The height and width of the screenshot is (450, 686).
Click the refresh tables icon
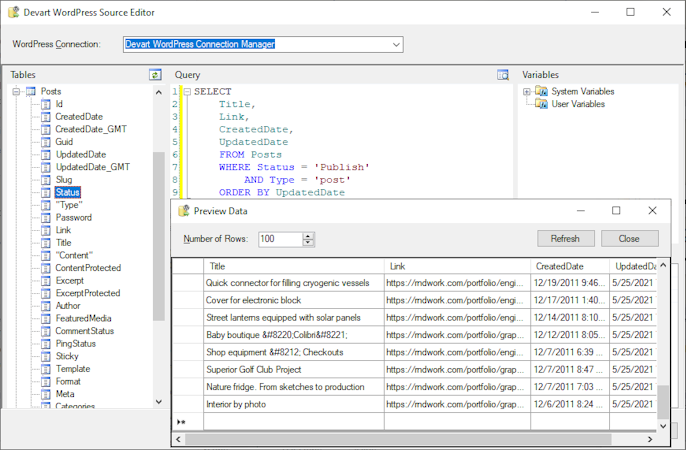[155, 75]
